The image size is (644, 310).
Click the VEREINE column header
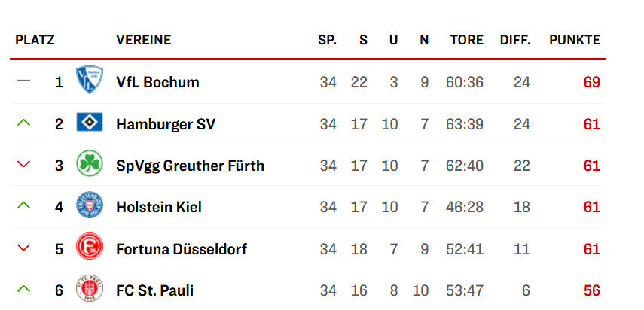coord(144,40)
